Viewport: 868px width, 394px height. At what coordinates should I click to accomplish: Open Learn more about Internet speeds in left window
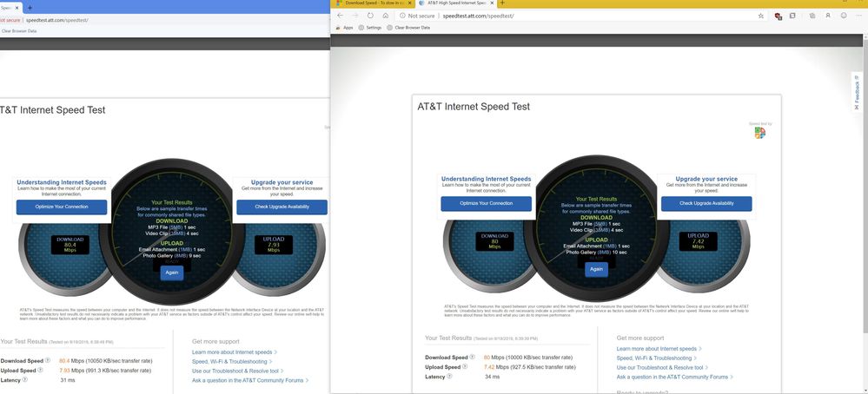coord(235,352)
